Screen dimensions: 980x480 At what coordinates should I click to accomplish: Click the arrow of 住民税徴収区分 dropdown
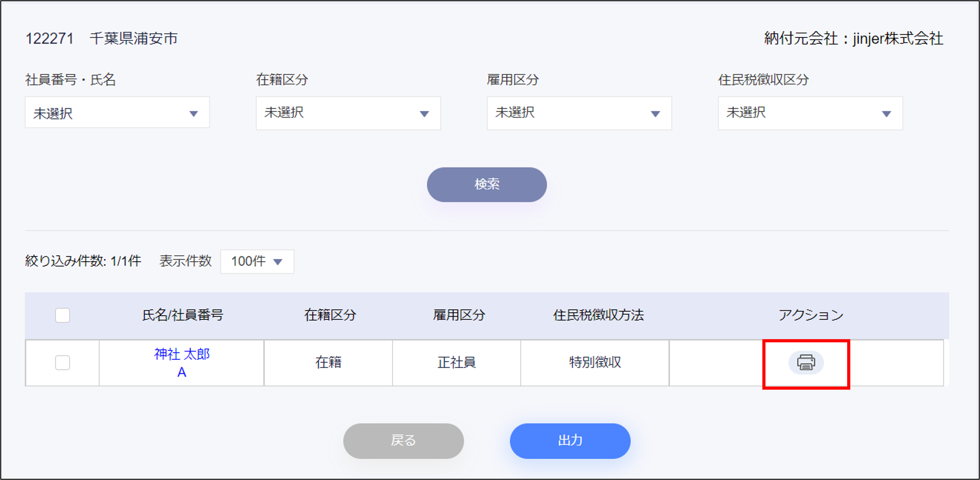pyautogui.click(x=886, y=114)
